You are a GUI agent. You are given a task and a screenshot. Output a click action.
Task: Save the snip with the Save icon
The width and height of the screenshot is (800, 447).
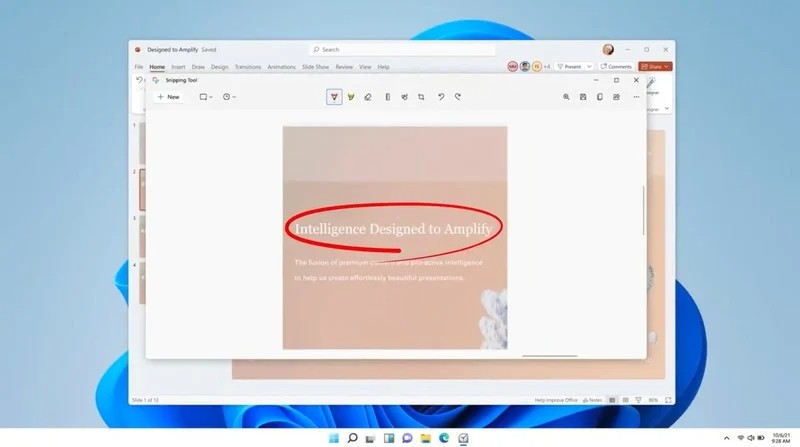click(583, 97)
